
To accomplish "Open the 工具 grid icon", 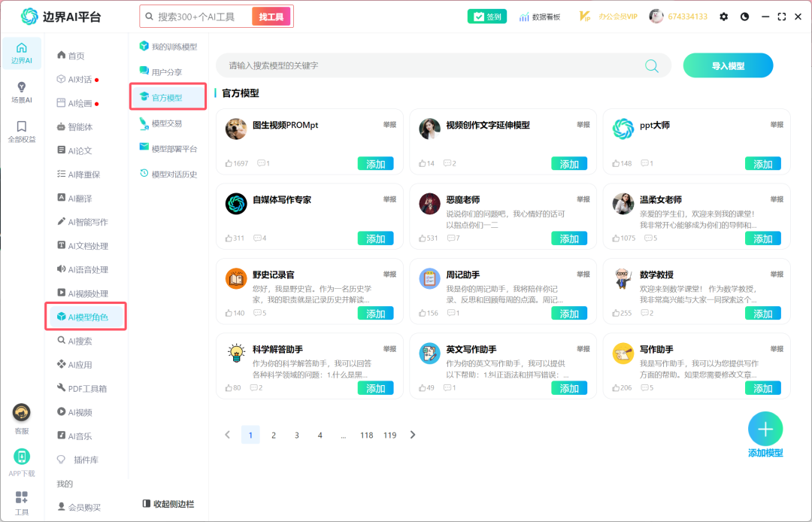I will [21, 497].
